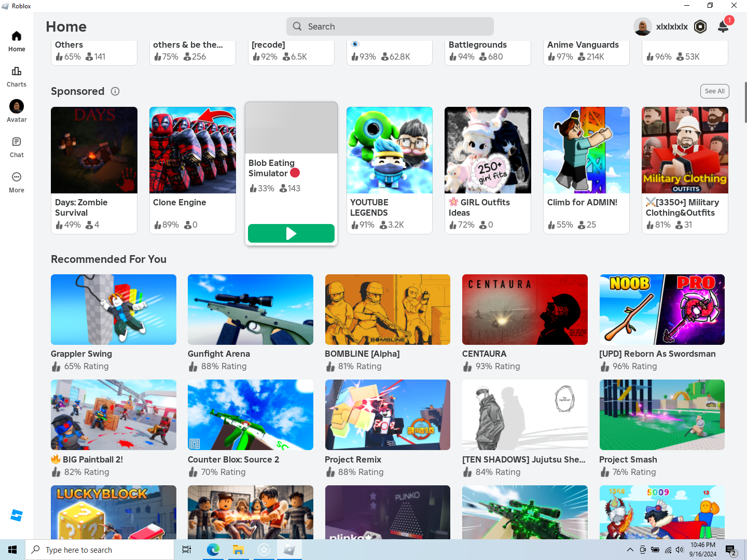Click the volume icon in system tray
The image size is (747, 560).
click(x=680, y=550)
